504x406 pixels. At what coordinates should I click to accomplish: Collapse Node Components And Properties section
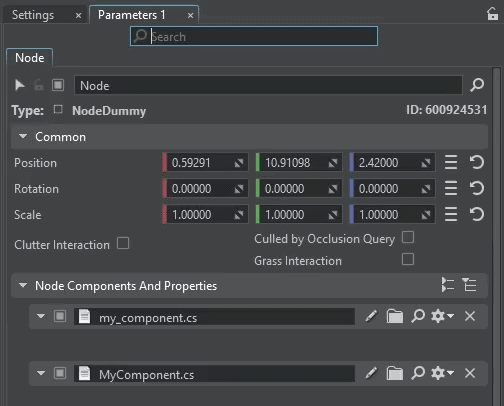coord(23,285)
